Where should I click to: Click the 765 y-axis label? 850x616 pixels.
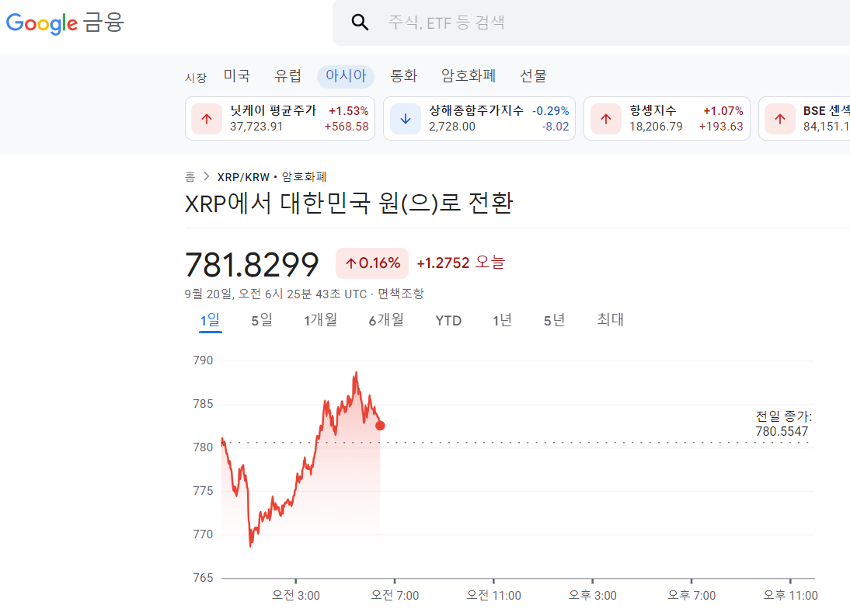tap(203, 577)
